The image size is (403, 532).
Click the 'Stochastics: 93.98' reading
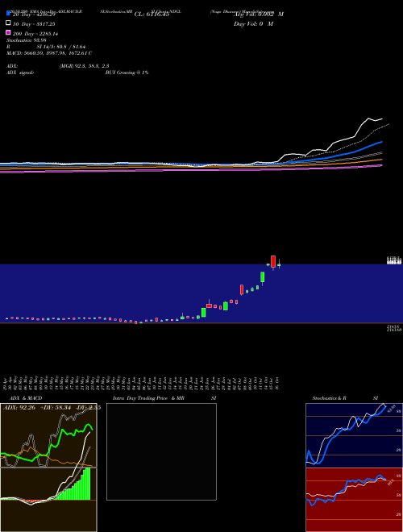click(x=26, y=40)
